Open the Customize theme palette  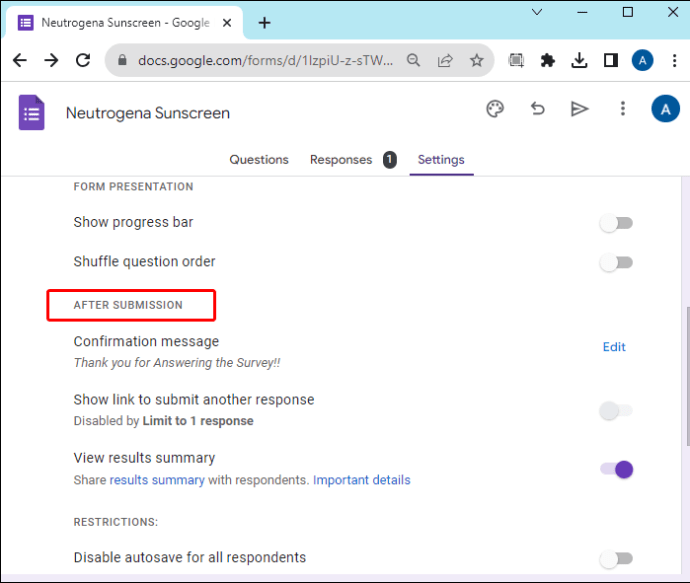tap(495, 109)
